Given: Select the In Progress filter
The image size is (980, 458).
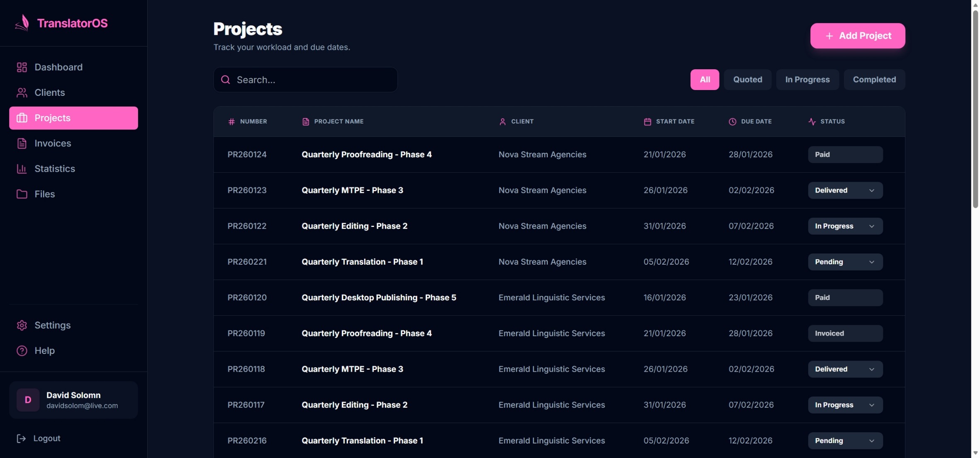Looking at the screenshot, I should tap(807, 79).
